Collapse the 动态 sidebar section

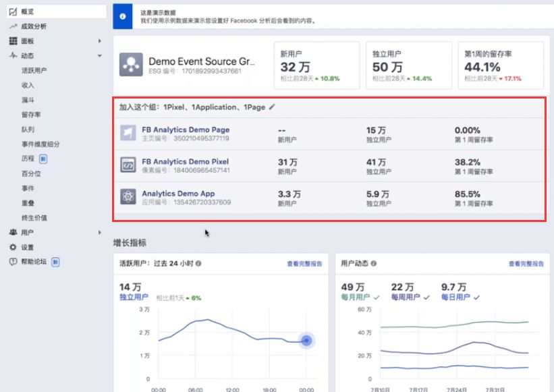(x=99, y=56)
